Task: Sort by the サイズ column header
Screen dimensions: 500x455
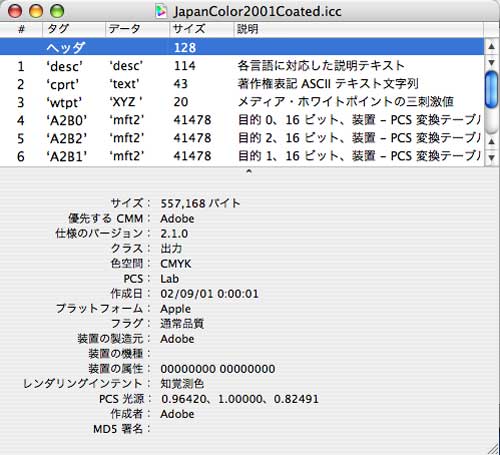Action: [201, 29]
